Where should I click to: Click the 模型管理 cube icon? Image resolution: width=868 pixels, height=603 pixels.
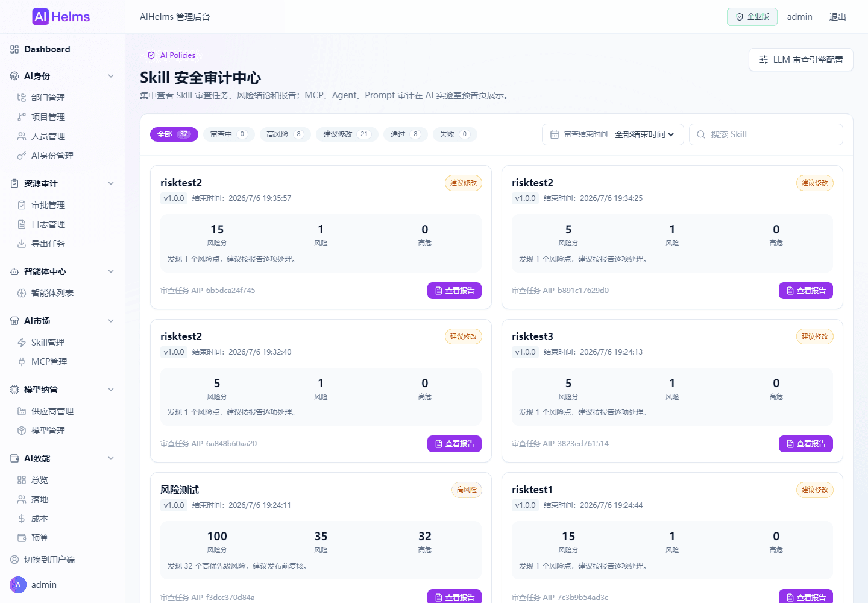coord(22,431)
